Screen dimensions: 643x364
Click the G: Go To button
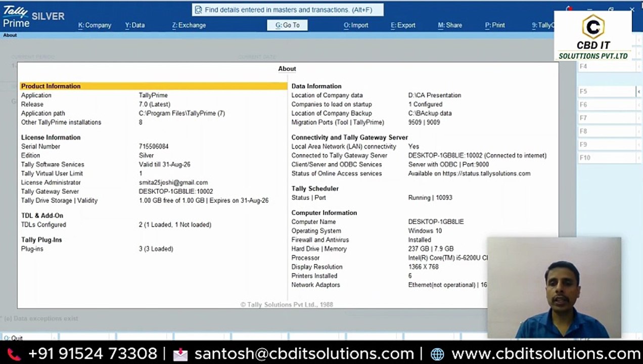(x=287, y=25)
